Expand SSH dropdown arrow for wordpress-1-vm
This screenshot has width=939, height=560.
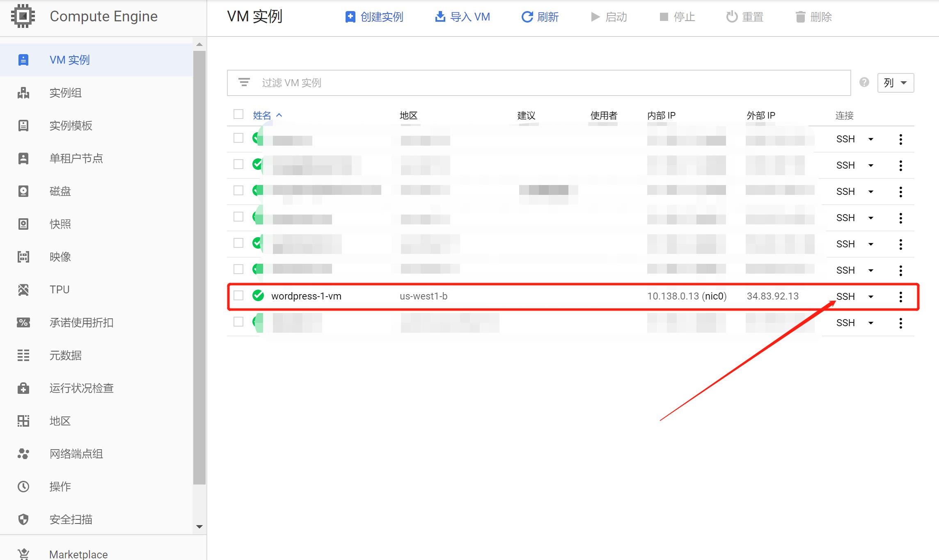871,297
